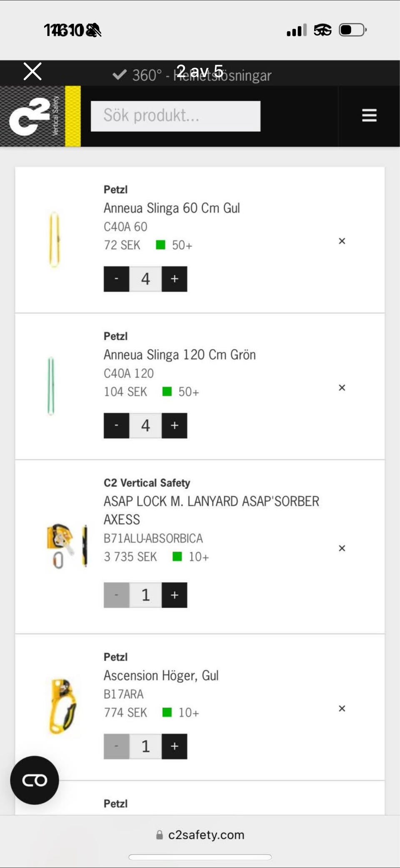Open the yellow sling product thumbnail

coord(55,239)
